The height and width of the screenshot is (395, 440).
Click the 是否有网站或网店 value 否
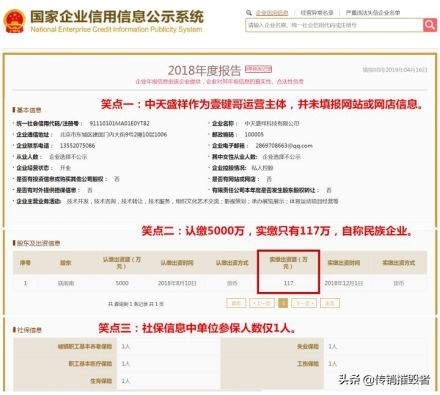[x=269, y=179]
